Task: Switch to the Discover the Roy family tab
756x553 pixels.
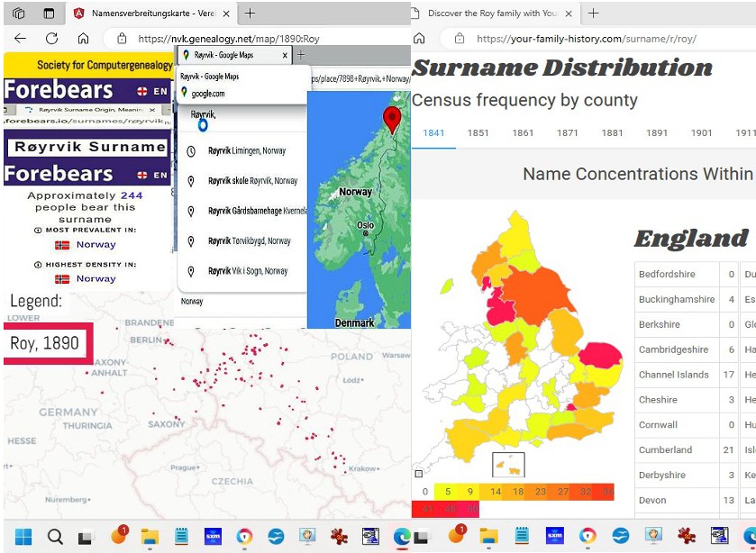Action: 494,14
